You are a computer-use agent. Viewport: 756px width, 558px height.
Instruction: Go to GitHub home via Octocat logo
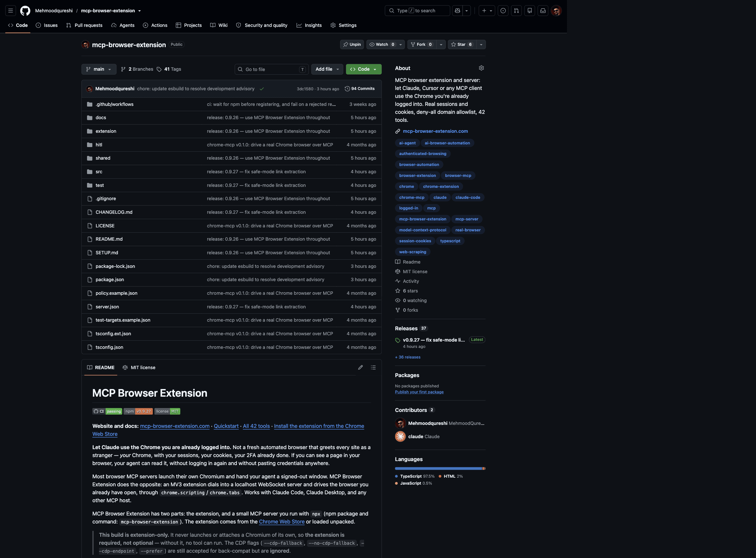point(25,11)
